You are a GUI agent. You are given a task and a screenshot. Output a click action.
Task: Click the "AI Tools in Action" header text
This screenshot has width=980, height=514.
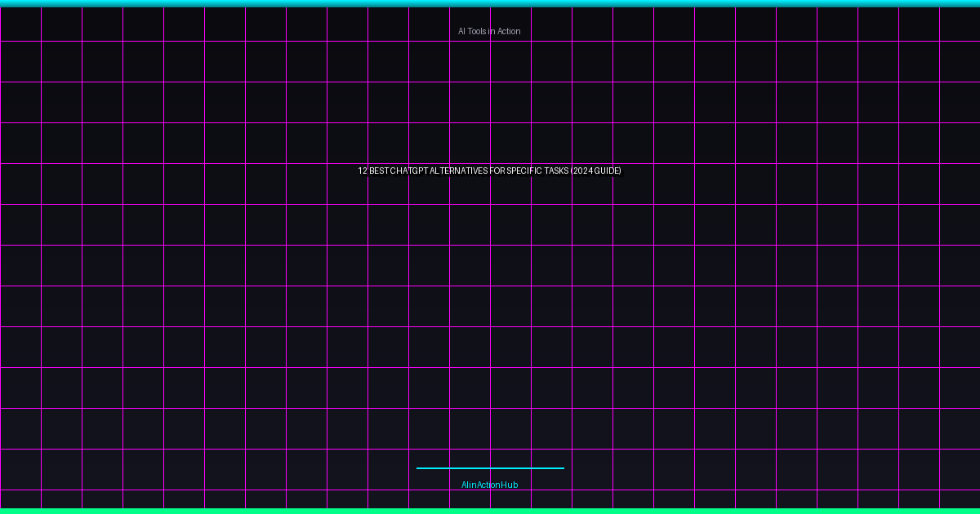pyautogui.click(x=489, y=31)
